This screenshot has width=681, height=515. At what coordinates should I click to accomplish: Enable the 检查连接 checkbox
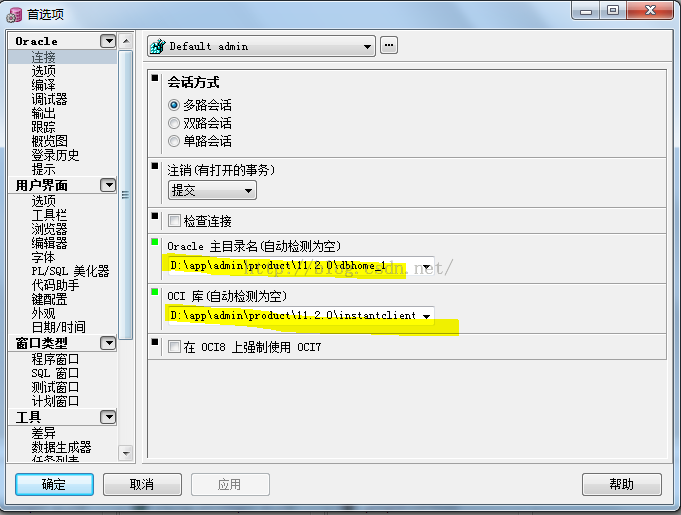[x=174, y=221]
